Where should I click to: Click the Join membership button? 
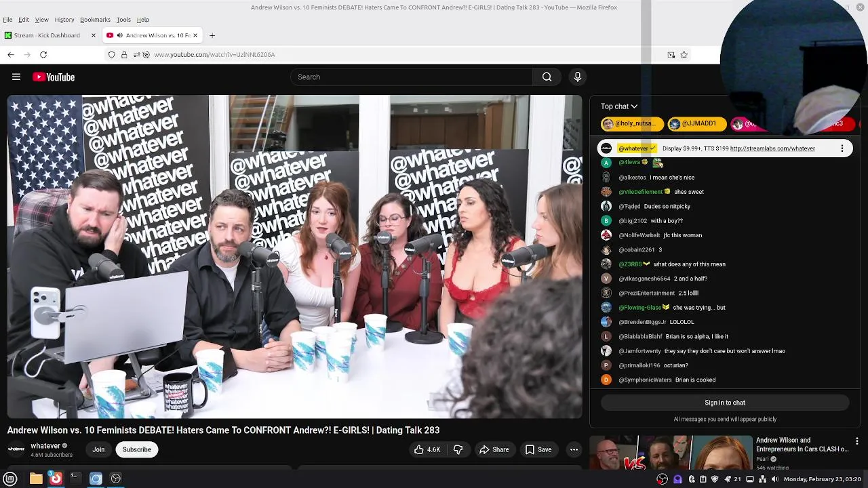[x=98, y=449]
